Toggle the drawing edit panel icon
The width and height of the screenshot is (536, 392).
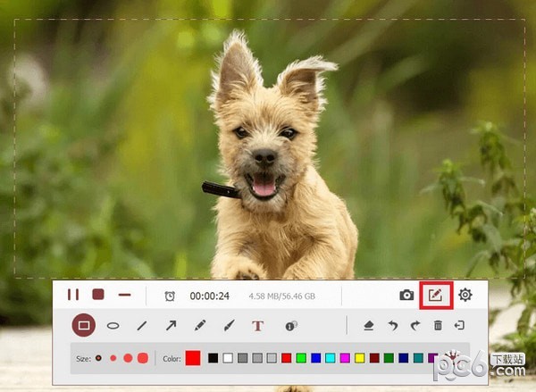436,296
